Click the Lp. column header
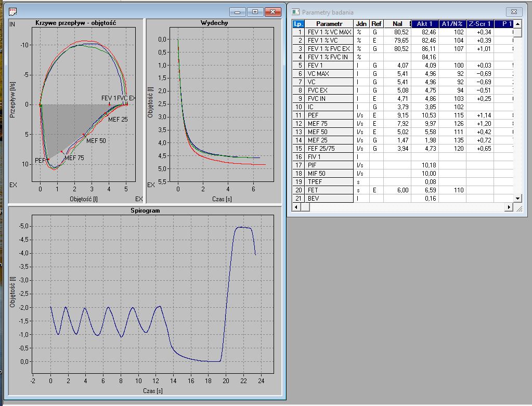This screenshot has width=532, height=406. (298, 24)
